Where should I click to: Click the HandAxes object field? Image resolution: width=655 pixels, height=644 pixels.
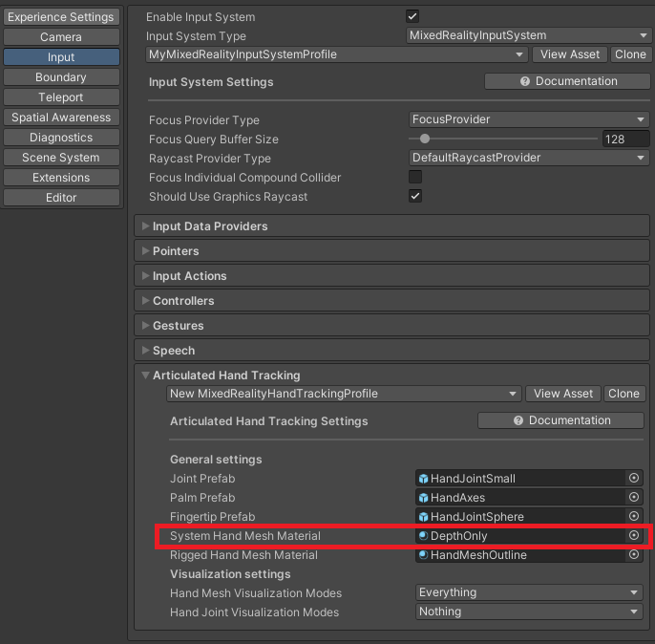point(529,498)
